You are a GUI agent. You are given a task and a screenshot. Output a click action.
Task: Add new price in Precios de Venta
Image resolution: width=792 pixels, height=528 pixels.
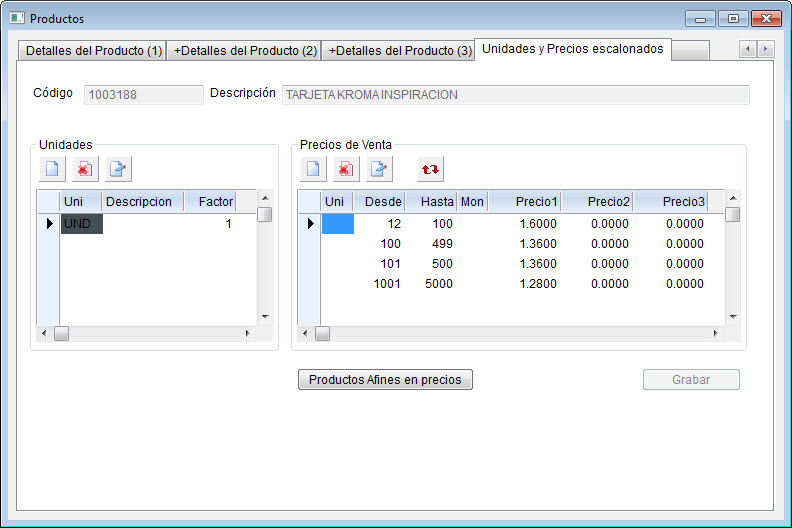[313, 169]
